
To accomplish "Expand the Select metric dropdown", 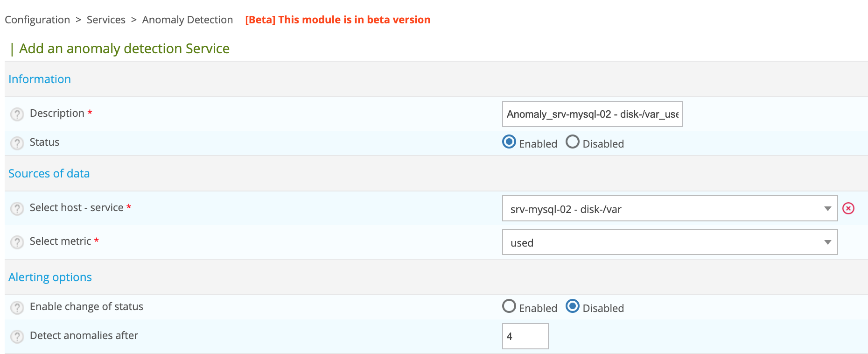I will click(669, 242).
